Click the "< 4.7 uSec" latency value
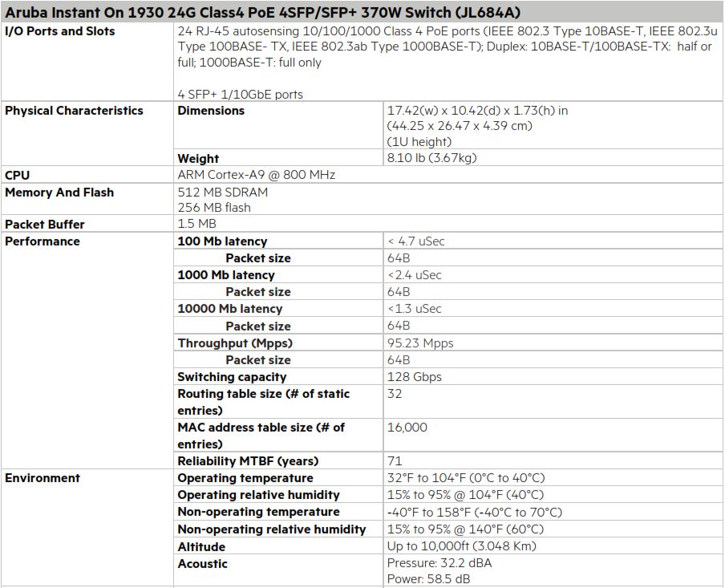The height and width of the screenshot is (588, 725). tap(416, 241)
